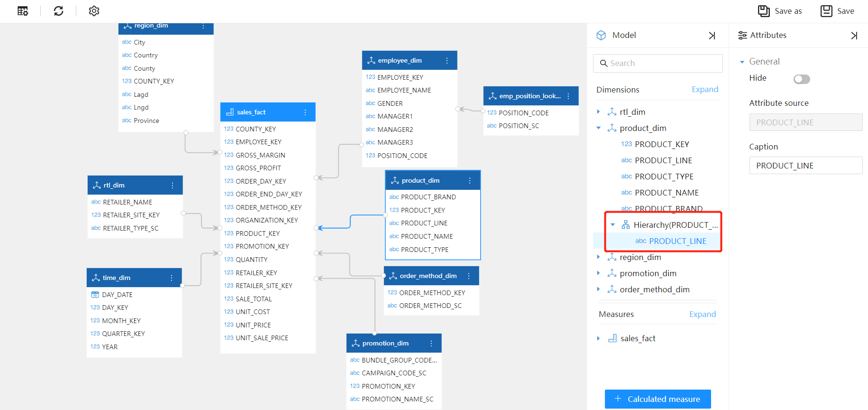Select PRODUCT_BRAND column in product_dim table
Screen dimensions: 868x410
click(429, 197)
